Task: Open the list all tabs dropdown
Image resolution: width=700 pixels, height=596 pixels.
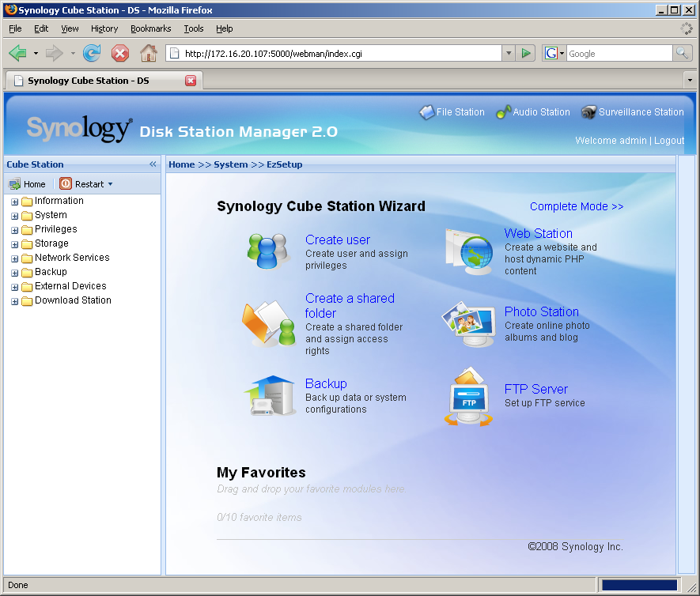Action: point(690,81)
